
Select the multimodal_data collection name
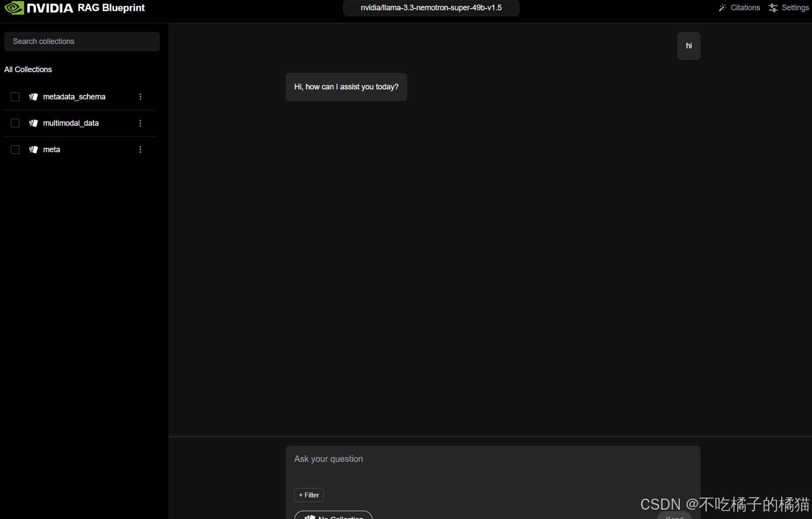pos(71,123)
